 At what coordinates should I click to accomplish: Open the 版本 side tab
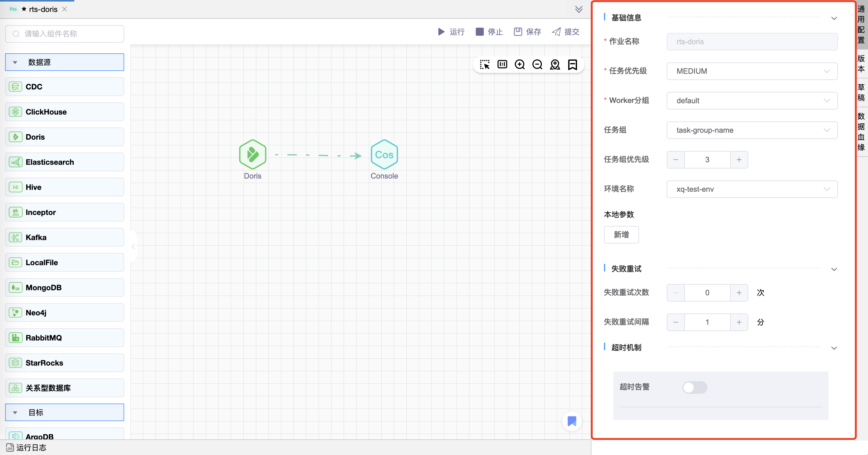[861, 63]
